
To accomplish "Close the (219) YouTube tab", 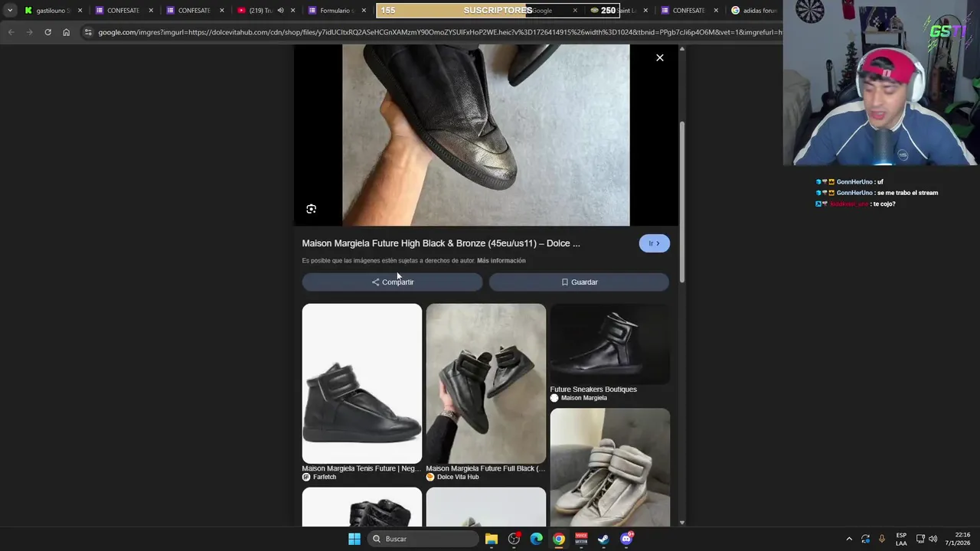I will coord(292,11).
